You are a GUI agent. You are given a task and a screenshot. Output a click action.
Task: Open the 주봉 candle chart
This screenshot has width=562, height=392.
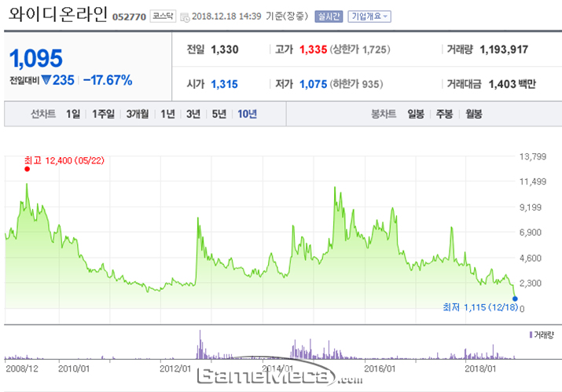444,115
